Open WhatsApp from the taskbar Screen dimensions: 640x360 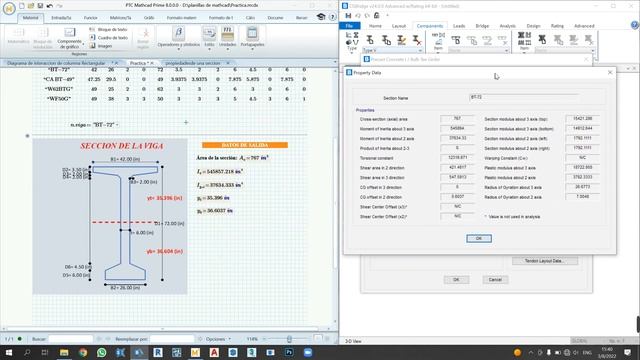pyautogui.click(x=101, y=352)
